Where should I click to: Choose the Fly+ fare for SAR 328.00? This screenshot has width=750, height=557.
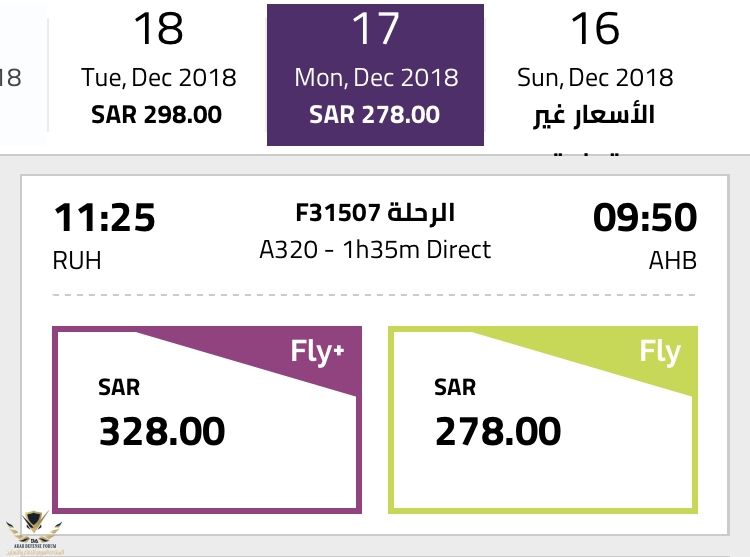(207, 420)
